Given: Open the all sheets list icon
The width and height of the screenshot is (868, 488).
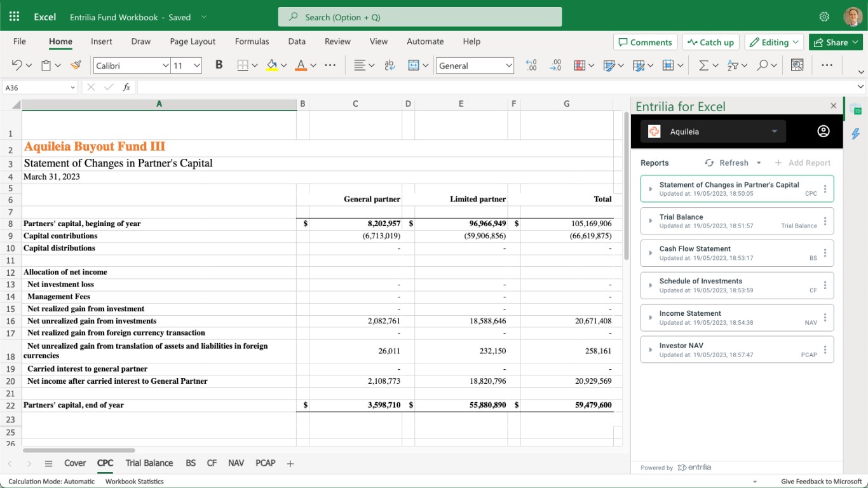Looking at the screenshot, I should (48, 464).
